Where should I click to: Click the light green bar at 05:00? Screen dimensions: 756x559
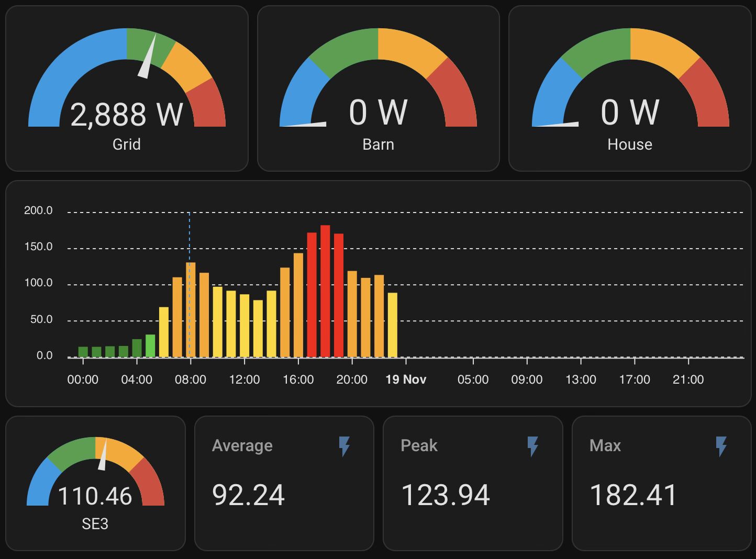pos(150,346)
